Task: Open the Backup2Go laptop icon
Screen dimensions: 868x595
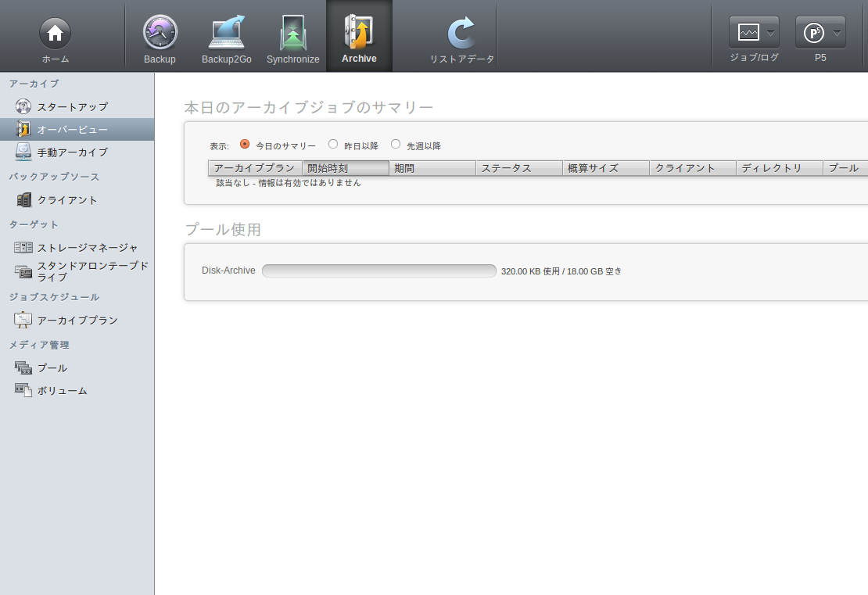Action: 226,34
